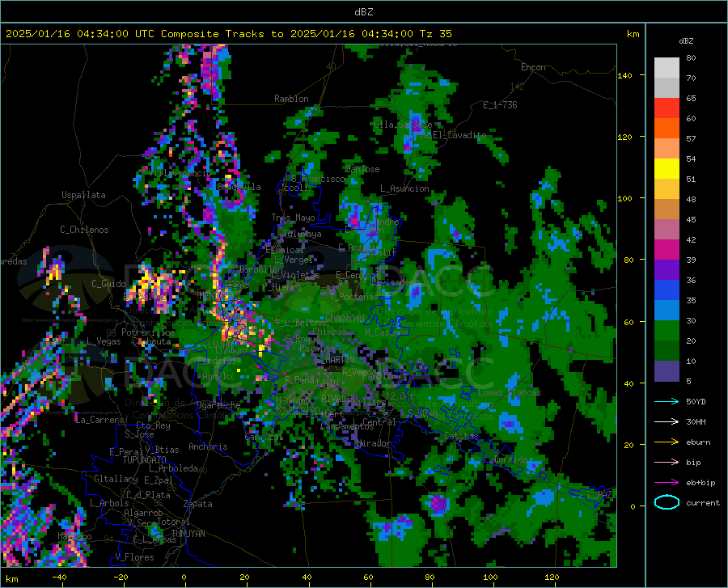This screenshot has width=728, height=588.
Task: Click the 'Potrerillos' map label
Action: 148,332
